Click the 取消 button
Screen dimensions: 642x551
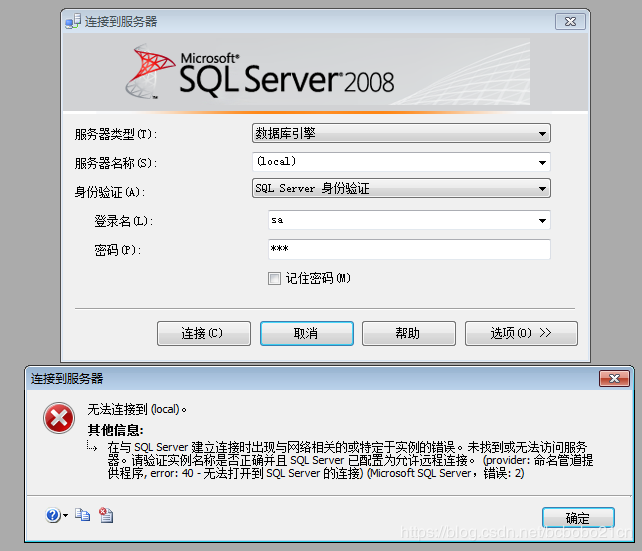[x=307, y=333]
